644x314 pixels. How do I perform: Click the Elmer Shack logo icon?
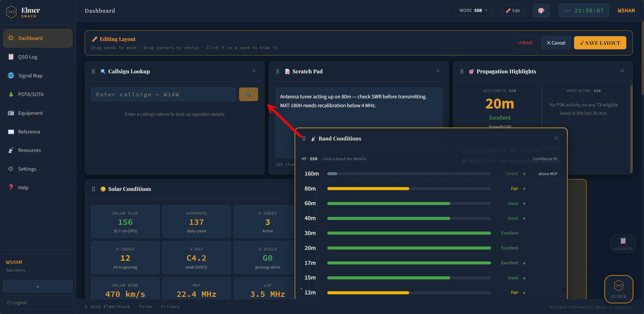(x=11, y=12)
